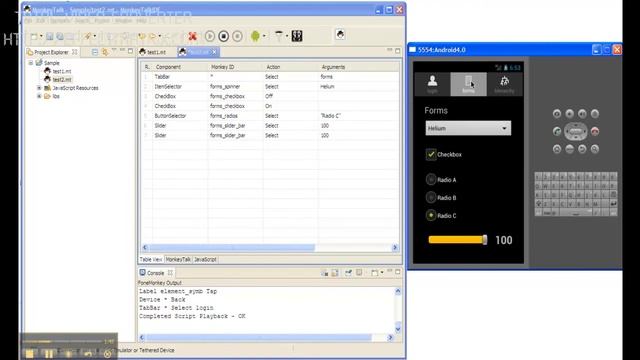Close the active test2.mt editor tab
640x360 pixels.
pyautogui.click(x=214, y=52)
